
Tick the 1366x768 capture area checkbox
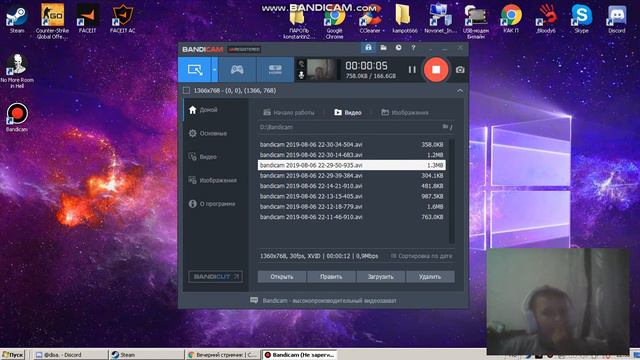(187, 91)
